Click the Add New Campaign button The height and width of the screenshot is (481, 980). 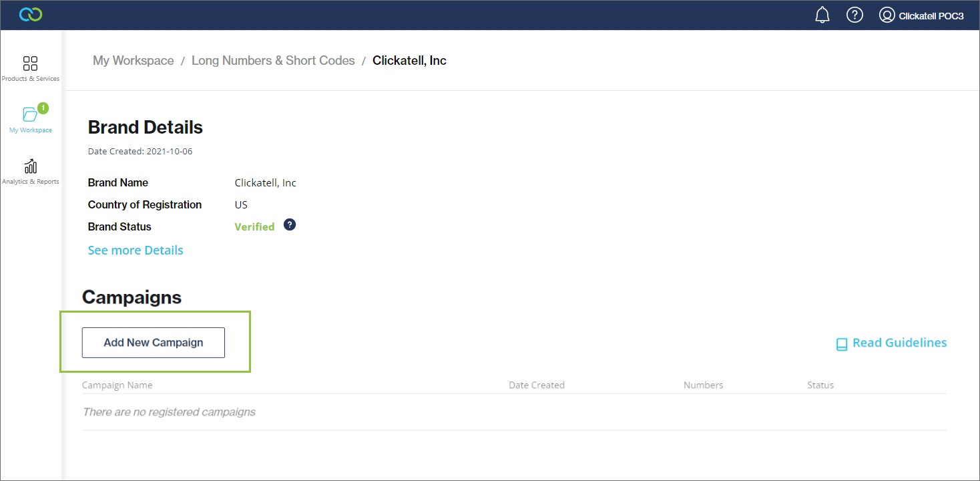pos(154,343)
